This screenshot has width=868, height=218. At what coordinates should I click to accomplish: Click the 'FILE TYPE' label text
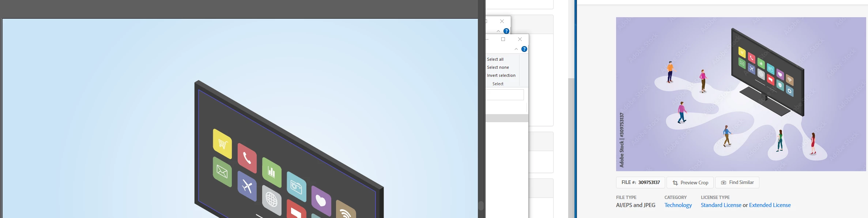pos(626,197)
